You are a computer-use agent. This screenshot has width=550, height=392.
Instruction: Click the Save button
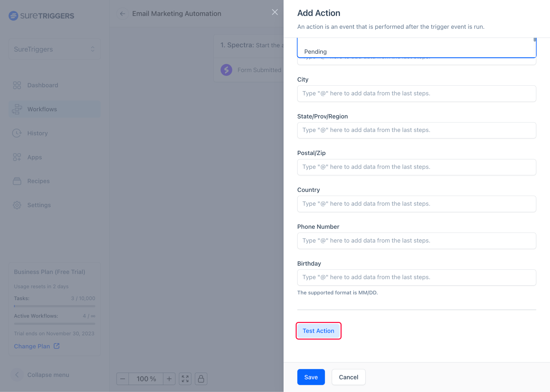click(x=311, y=377)
